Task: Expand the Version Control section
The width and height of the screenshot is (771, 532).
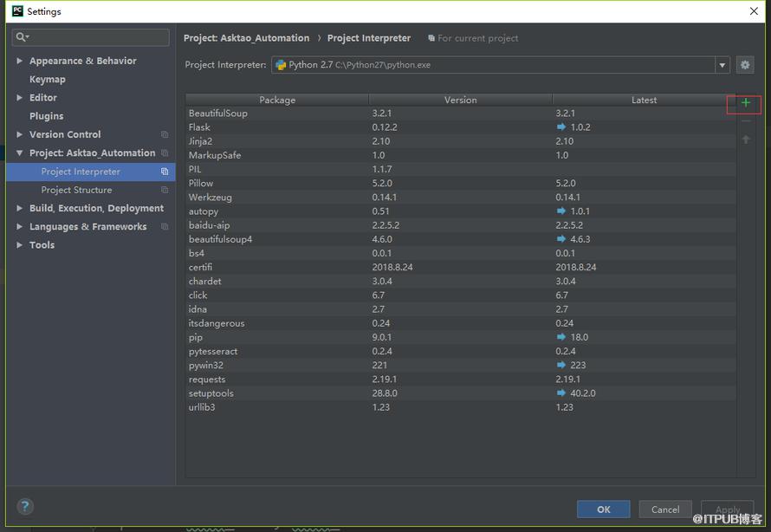Action: 19,134
